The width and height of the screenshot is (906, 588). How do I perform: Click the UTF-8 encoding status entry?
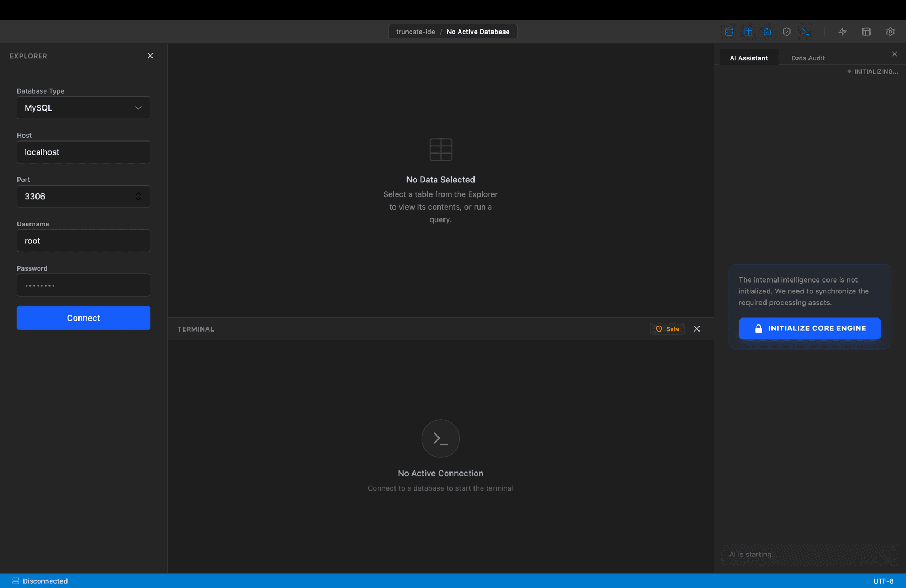pos(883,581)
